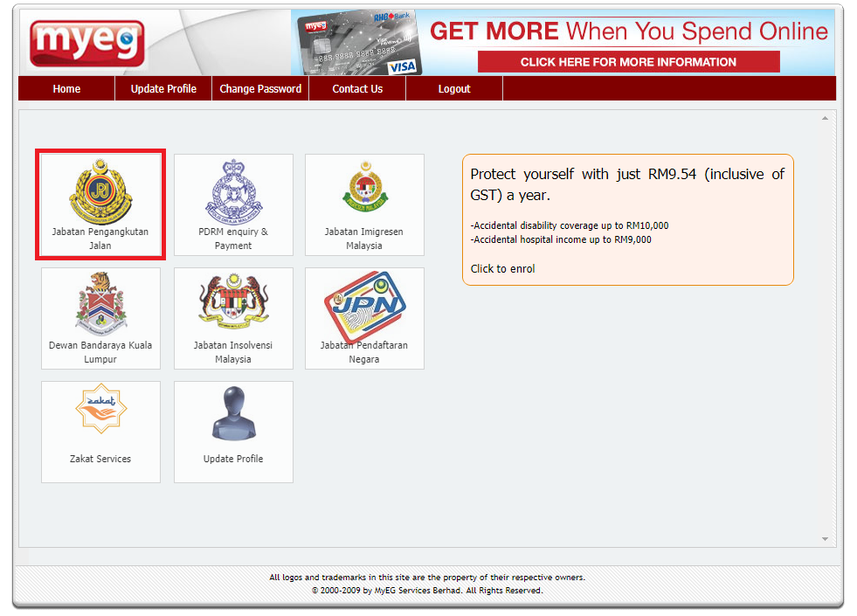Click the RHB Visa card image

(x=358, y=43)
